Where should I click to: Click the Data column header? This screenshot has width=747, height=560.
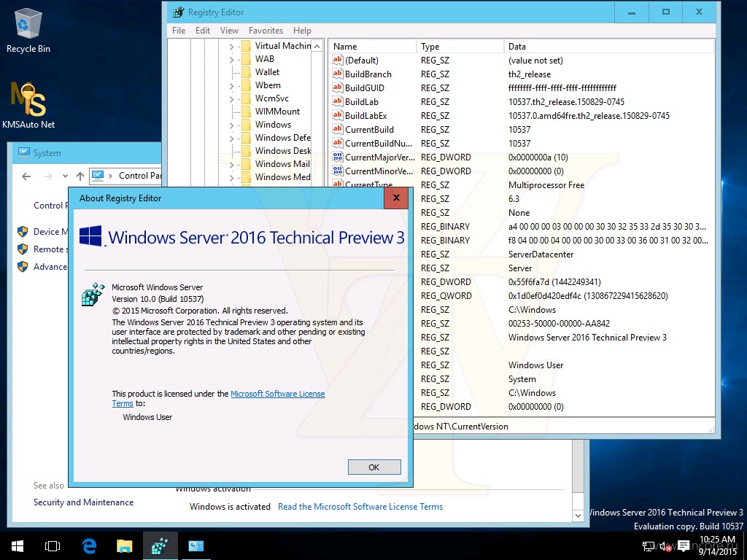(x=609, y=46)
